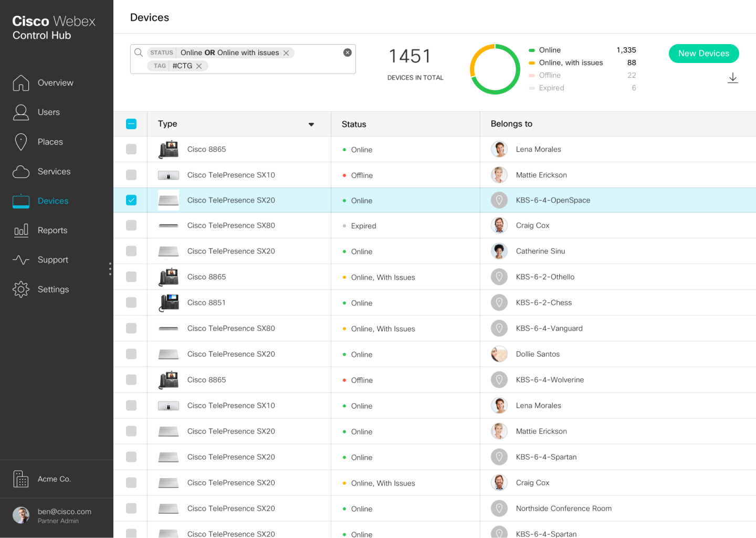Remove the Online OR Online with issues filter
The width and height of the screenshot is (756, 538).
286,53
